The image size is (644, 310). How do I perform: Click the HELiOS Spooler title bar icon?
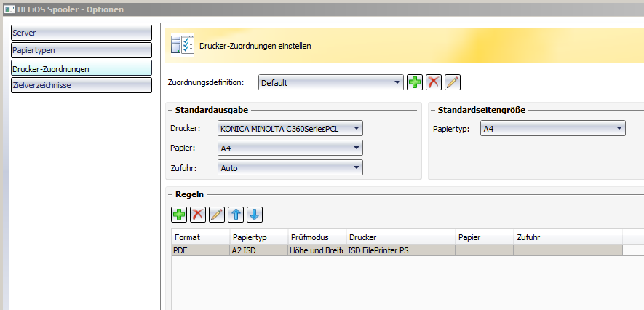9,9
